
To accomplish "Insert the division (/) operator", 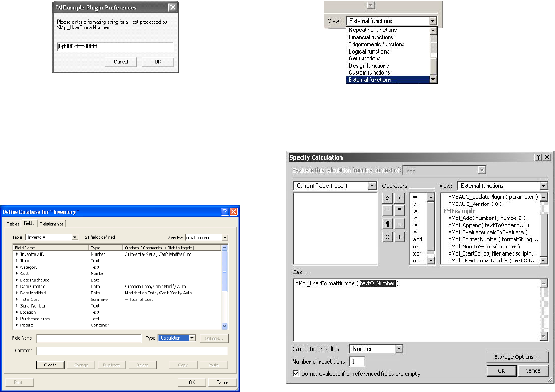I will (x=400, y=198).
